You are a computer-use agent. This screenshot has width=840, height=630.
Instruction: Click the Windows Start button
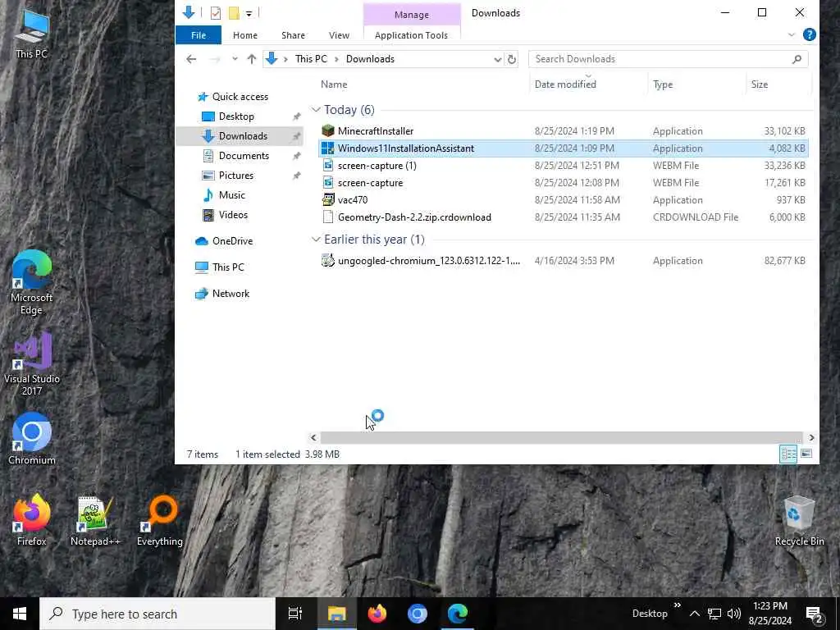coord(20,614)
